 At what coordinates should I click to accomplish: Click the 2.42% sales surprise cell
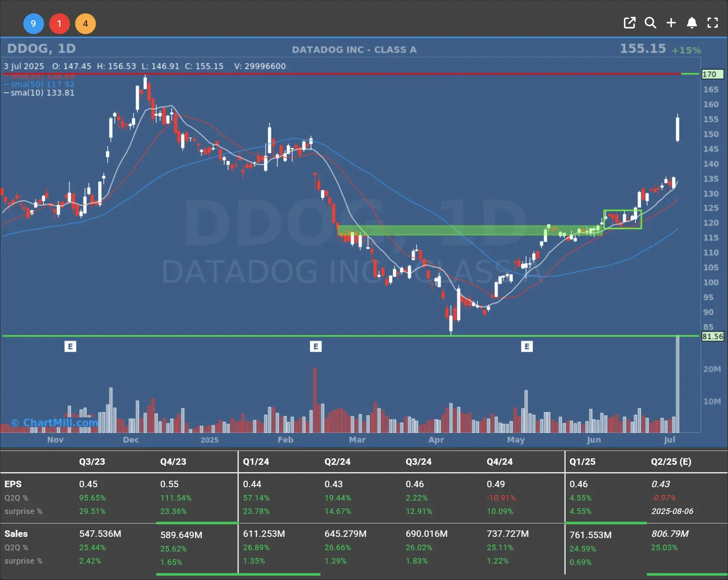pos(90,561)
